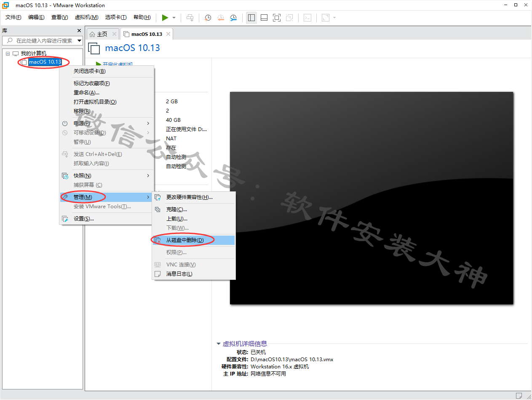Close the 库 library panel

[79, 31]
